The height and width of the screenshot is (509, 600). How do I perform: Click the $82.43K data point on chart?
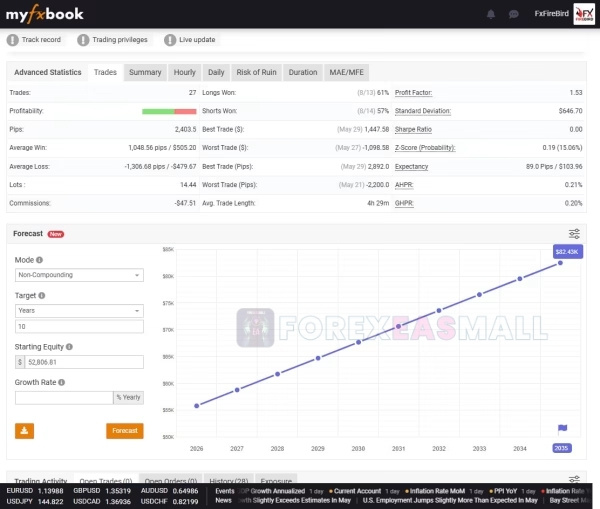560,263
